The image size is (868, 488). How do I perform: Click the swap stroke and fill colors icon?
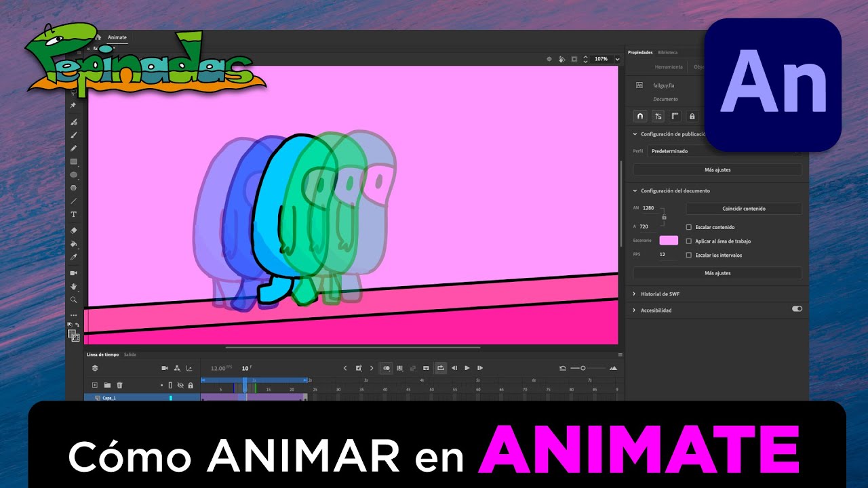coord(77,325)
